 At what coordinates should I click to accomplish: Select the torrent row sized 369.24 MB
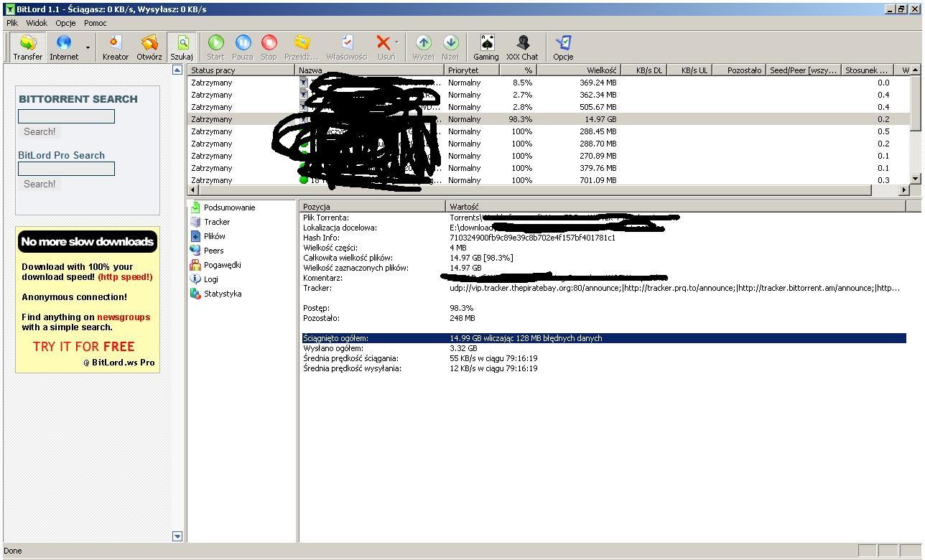coord(549,83)
